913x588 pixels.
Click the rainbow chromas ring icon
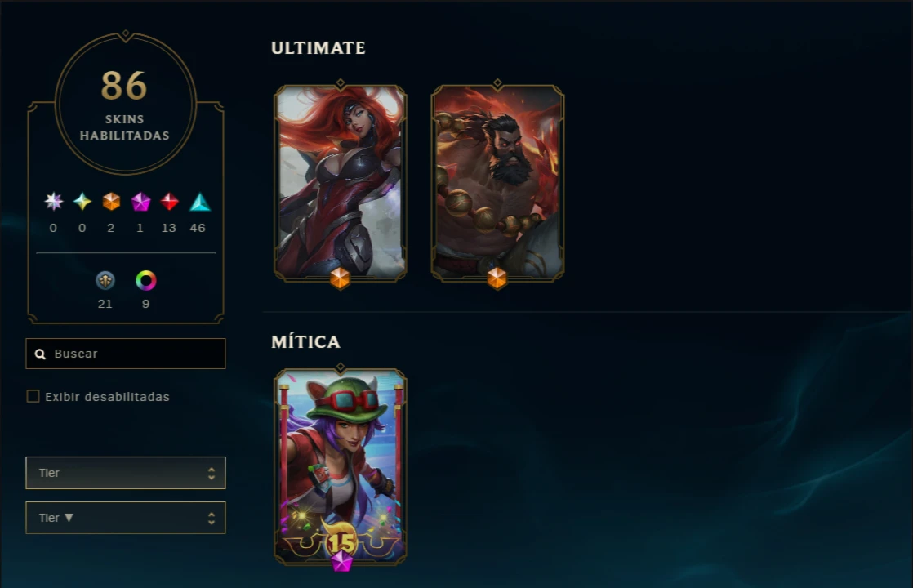[145, 281]
